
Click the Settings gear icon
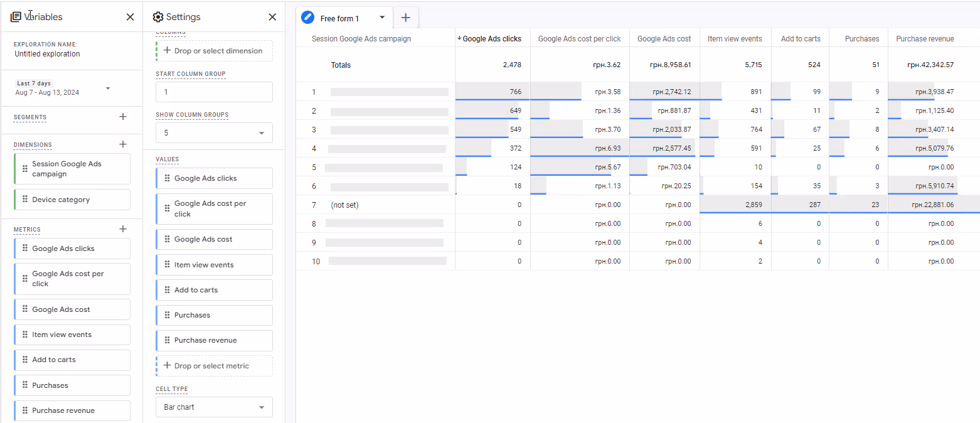click(158, 17)
